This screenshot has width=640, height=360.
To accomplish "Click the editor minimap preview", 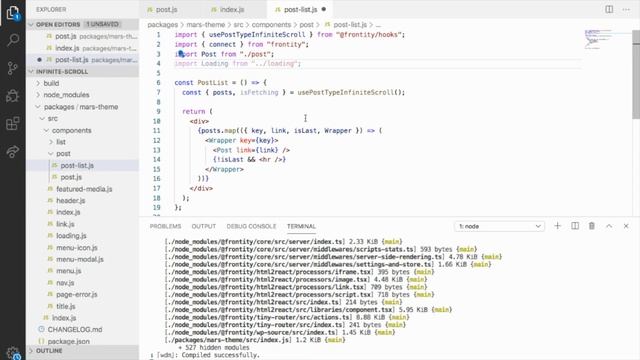I will 598,40.
